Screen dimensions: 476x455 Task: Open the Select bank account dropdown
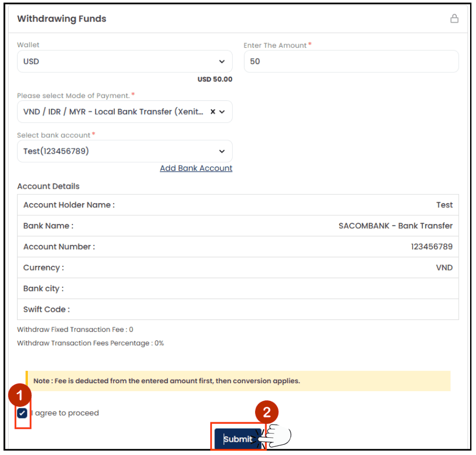[x=125, y=151]
